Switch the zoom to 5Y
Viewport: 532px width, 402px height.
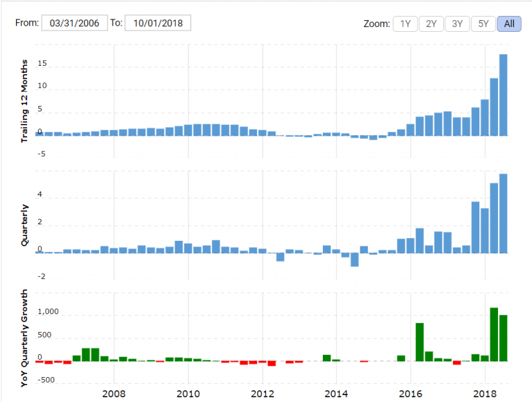click(x=483, y=24)
